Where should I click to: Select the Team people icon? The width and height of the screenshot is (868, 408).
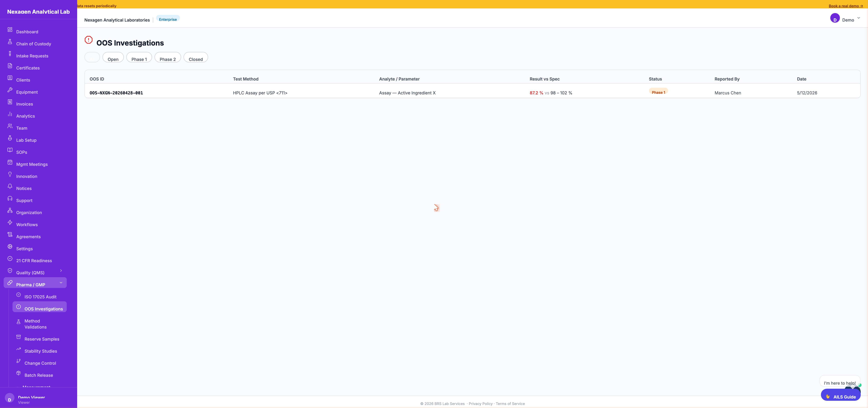(x=10, y=126)
